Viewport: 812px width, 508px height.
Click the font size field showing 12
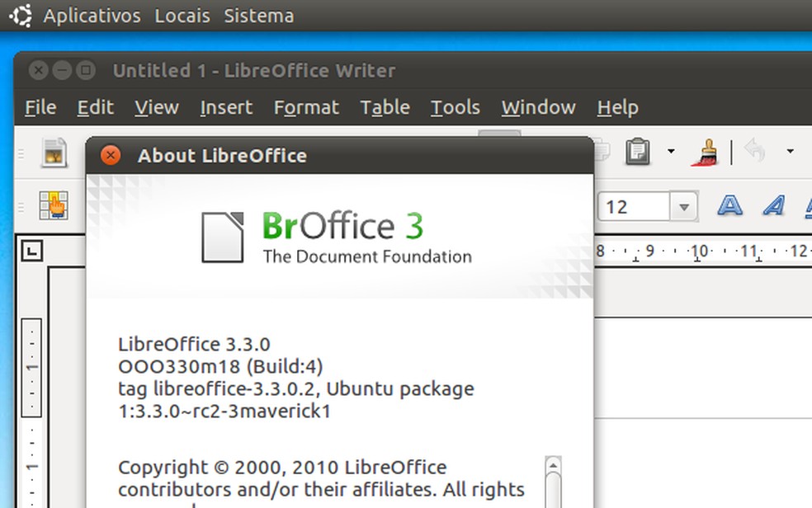pos(633,206)
